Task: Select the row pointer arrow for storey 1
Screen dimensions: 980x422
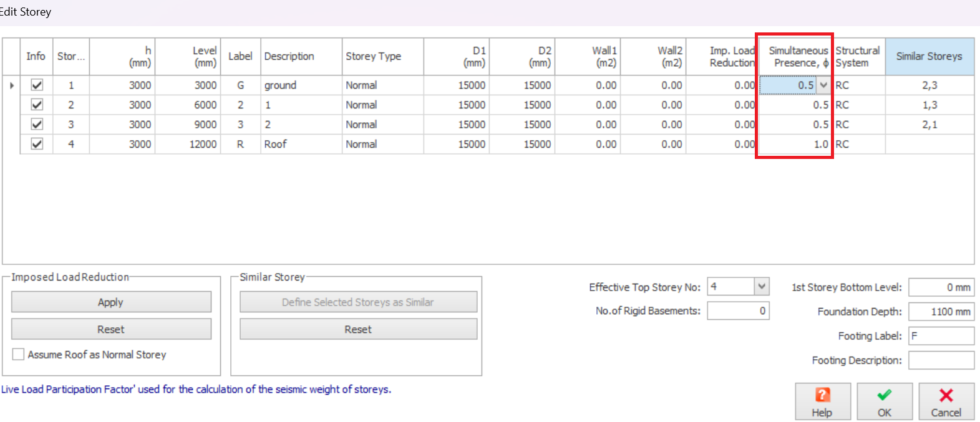Action: [11, 85]
